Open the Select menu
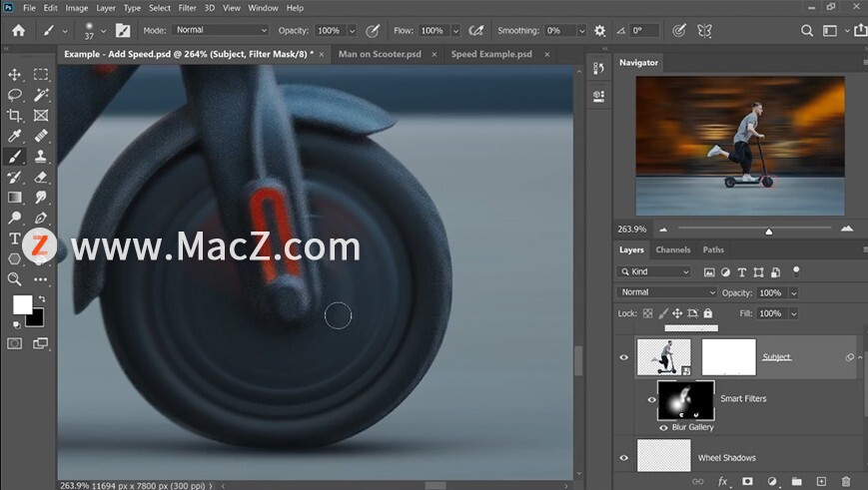Image resolution: width=868 pixels, height=490 pixels. pyautogui.click(x=160, y=8)
